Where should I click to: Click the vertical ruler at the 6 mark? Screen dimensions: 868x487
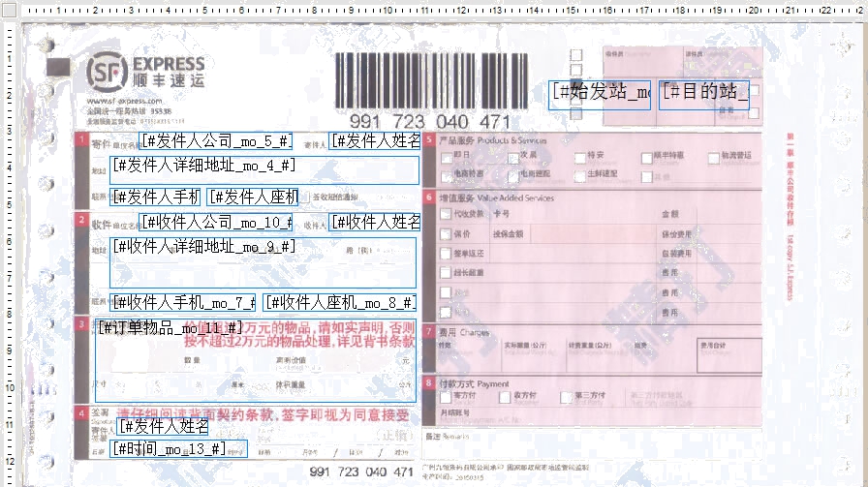point(10,241)
